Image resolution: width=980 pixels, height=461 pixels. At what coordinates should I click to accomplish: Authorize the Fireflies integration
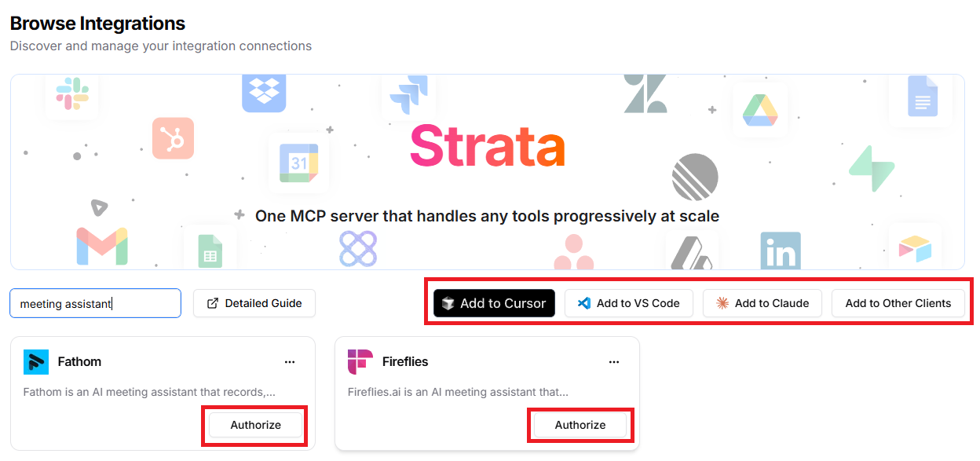(x=580, y=425)
